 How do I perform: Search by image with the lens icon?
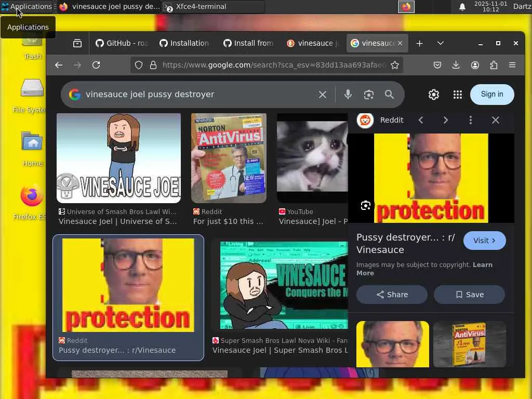point(369,95)
